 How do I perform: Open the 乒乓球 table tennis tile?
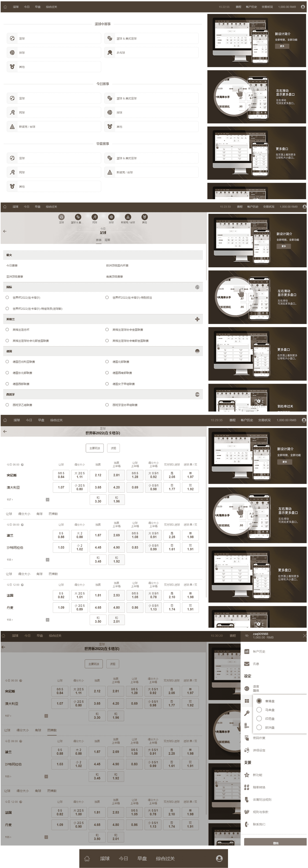152,53
